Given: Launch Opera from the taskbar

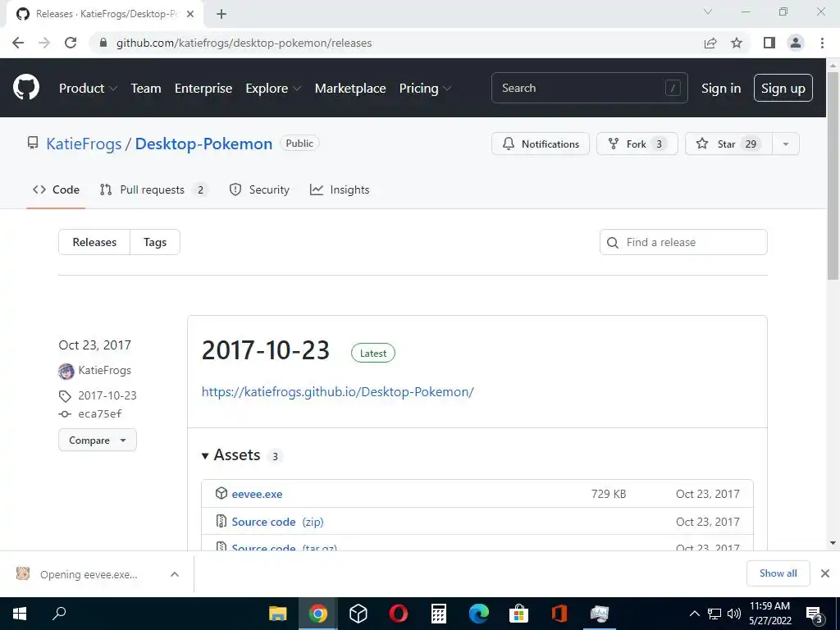Looking at the screenshot, I should tap(398, 614).
